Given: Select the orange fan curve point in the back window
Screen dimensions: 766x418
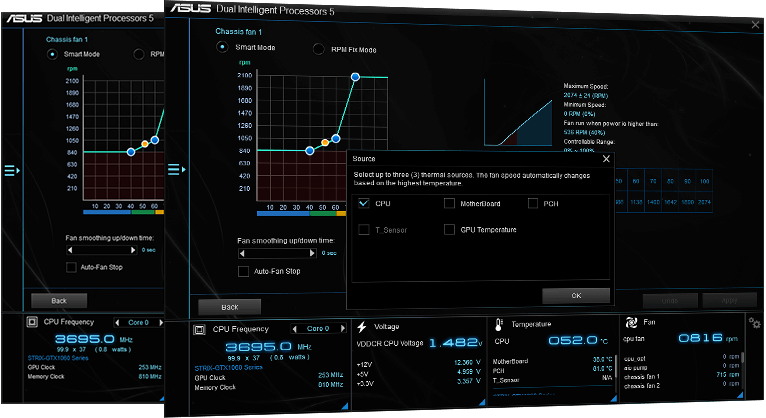Looking at the screenshot, I should tap(145, 144).
